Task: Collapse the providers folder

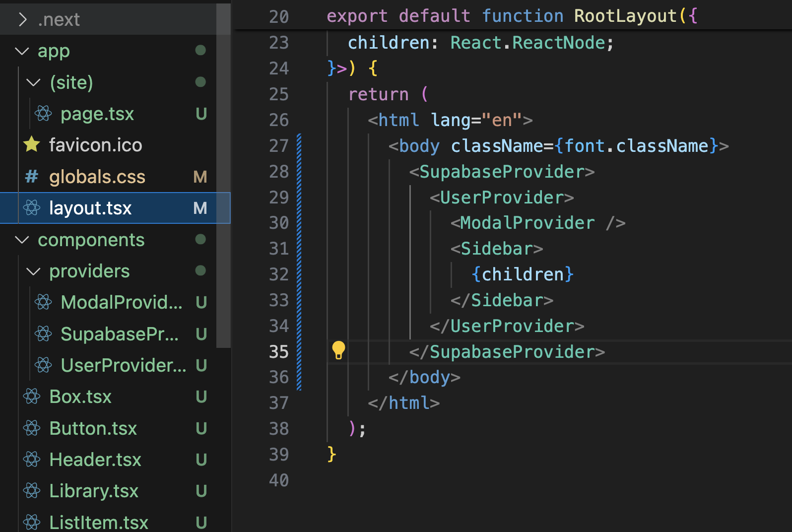Action: (x=33, y=271)
